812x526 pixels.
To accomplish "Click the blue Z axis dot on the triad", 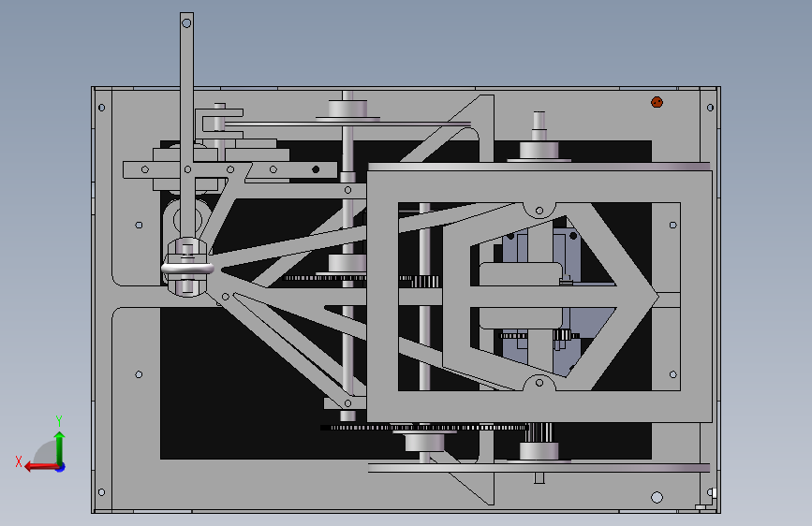I will [61, 467].
